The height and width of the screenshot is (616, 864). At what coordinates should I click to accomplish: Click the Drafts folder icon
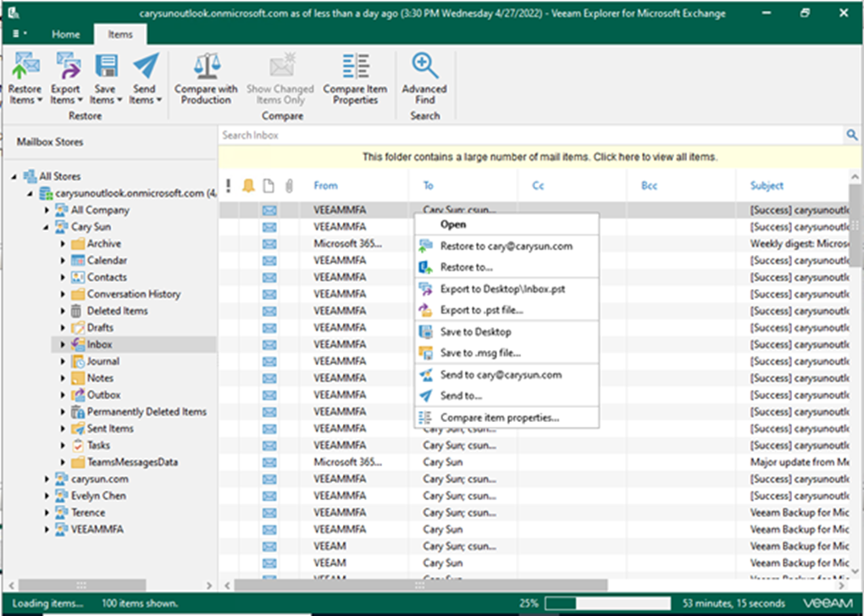click(x=78, y=328)
